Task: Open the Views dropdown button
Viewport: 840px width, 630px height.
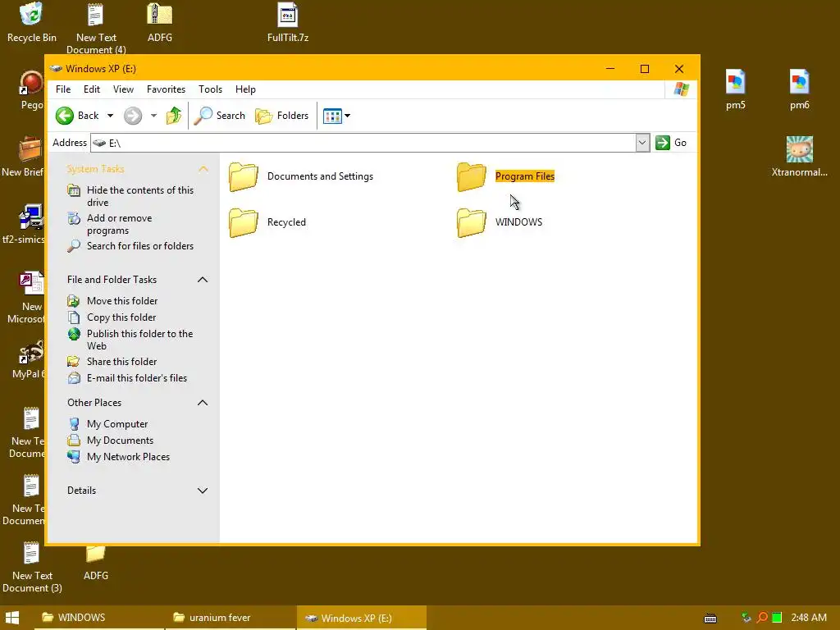Action: [x=337, y=115]
